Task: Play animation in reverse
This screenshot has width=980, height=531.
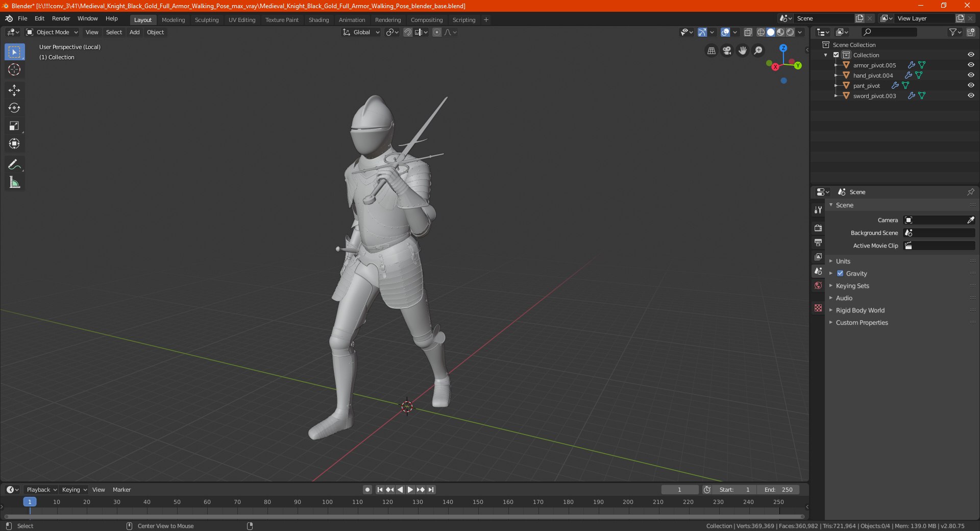Action: 400,490
